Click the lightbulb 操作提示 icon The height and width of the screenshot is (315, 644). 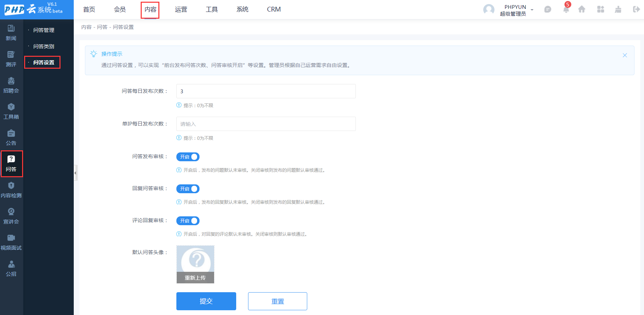click(x=93, y=53)
